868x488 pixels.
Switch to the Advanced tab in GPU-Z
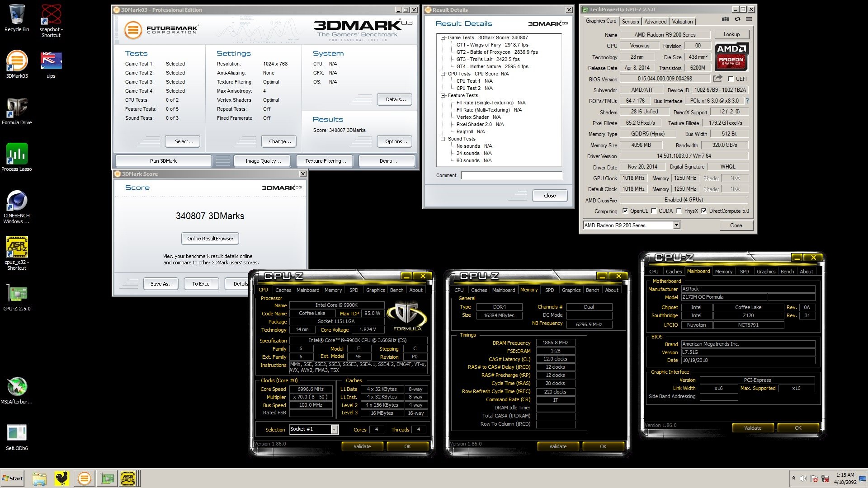(x=655, y=22)
